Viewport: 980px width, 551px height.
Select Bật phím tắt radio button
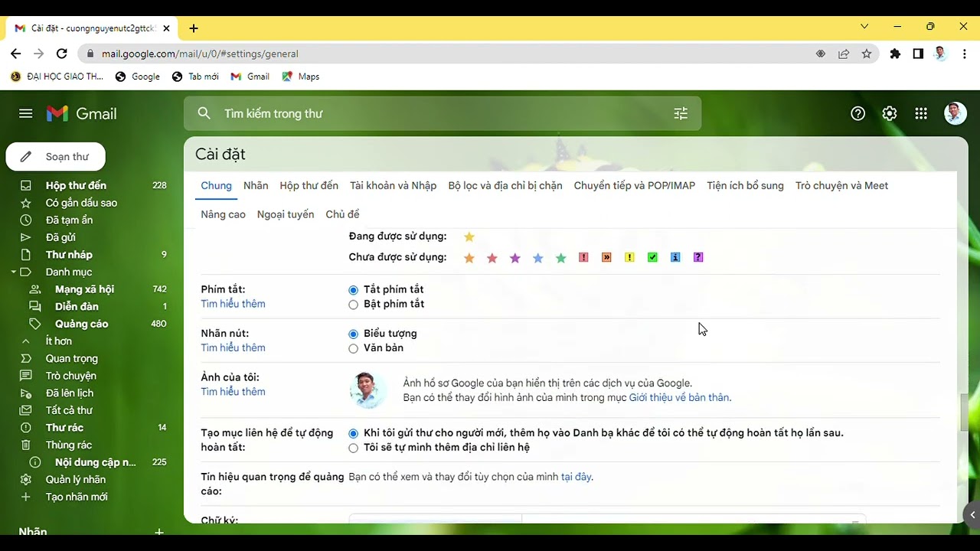pyautogui.click(x=353, y=305)
